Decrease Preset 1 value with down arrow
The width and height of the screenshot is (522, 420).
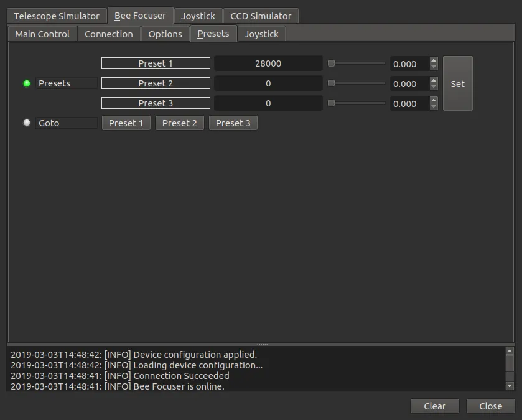(434, 67)
